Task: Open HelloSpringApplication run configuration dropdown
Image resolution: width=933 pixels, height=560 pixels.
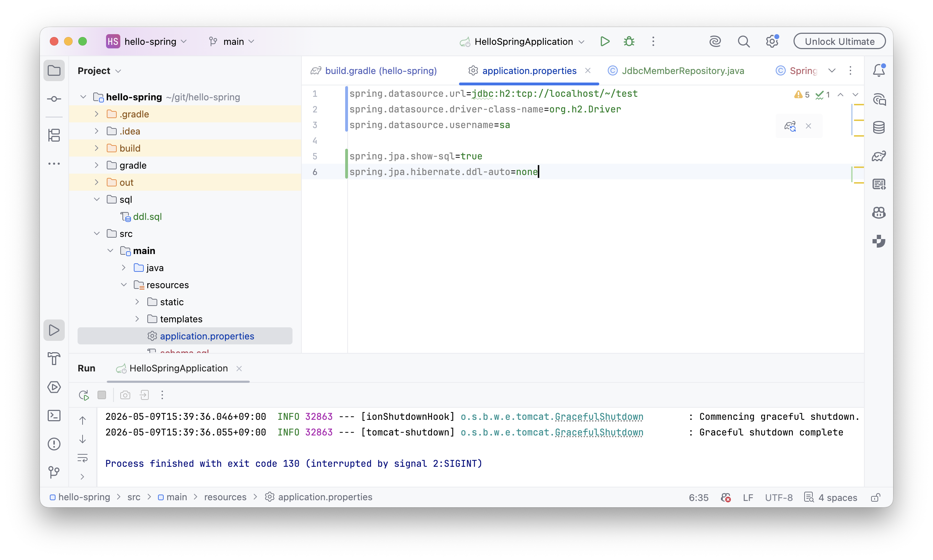Action: coord(522,41)
